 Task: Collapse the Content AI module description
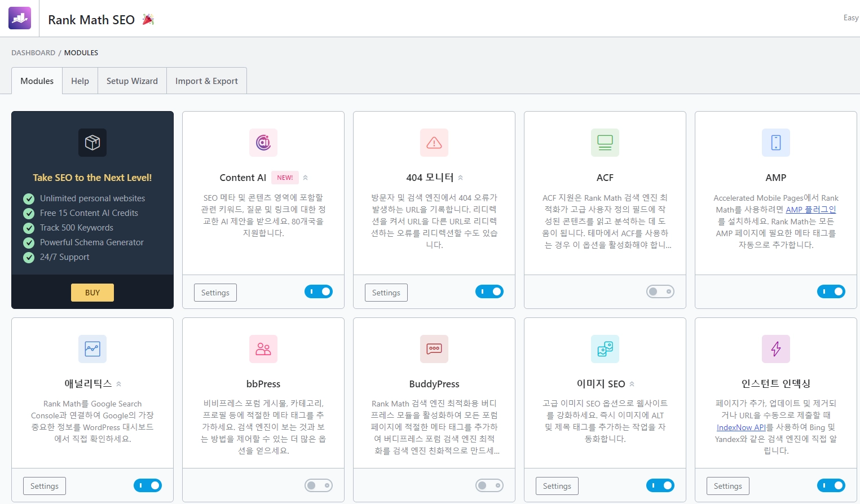point(305,177)
